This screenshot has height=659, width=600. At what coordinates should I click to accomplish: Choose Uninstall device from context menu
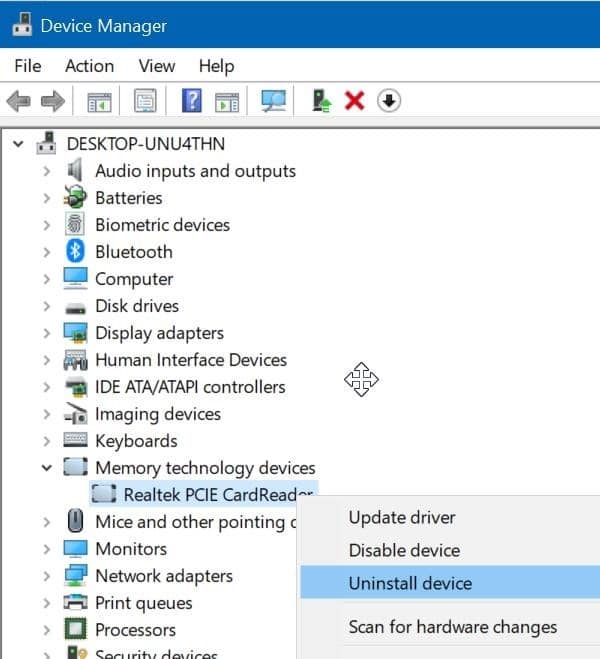point(410,583)
